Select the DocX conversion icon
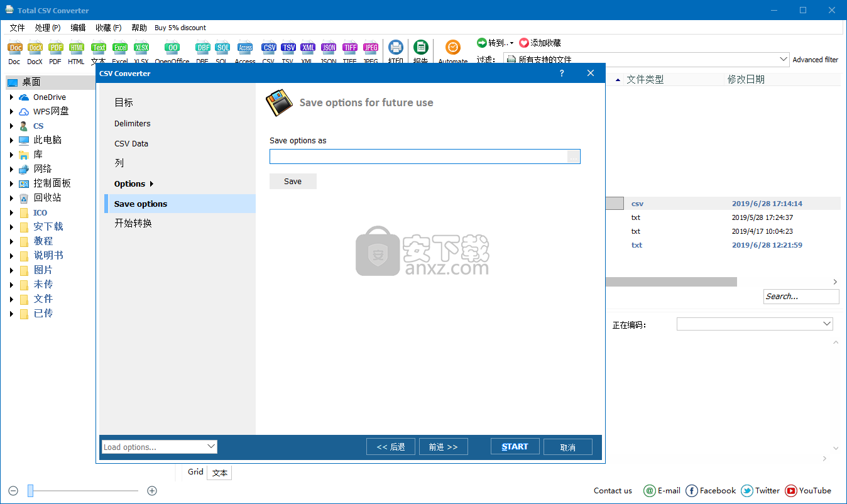847x504 pixels. 35,47
